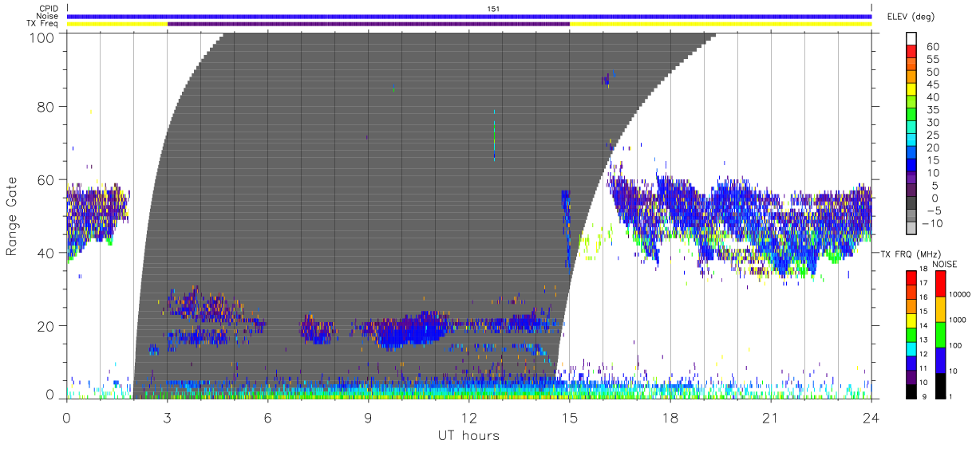
Task: Click the 13 tick on the TX FRQ colorbar
Action: click(x=924, y=340)
